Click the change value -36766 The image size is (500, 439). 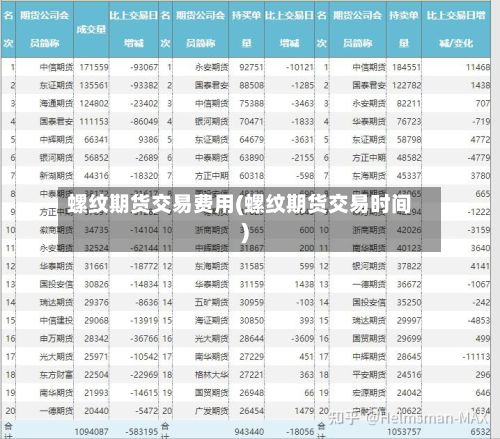click(144, 338)
